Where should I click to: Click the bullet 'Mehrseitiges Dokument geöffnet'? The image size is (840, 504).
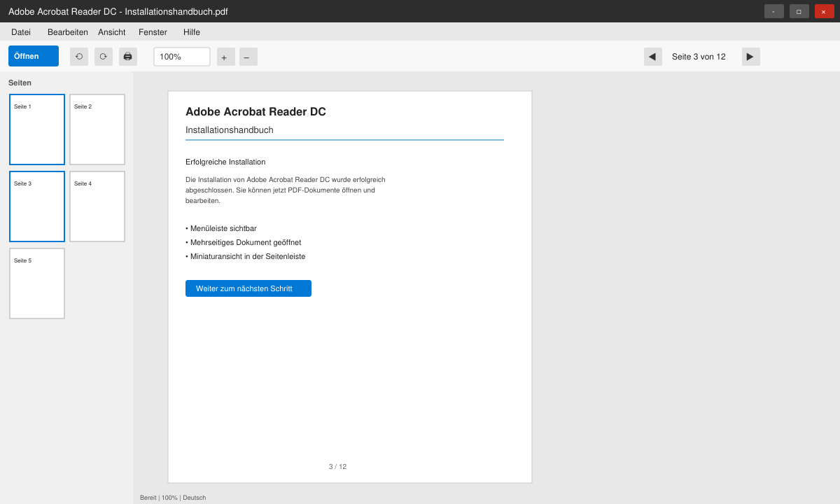(244, 242)
